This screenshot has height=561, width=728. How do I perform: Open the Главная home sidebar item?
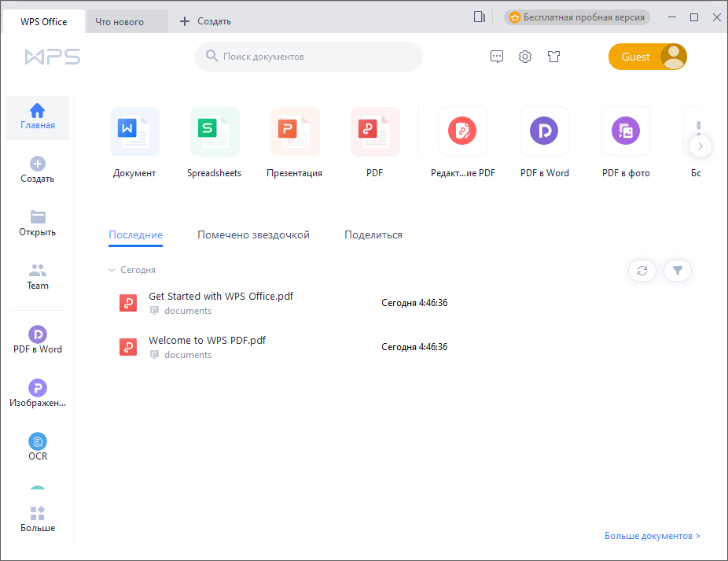[38, 117]
